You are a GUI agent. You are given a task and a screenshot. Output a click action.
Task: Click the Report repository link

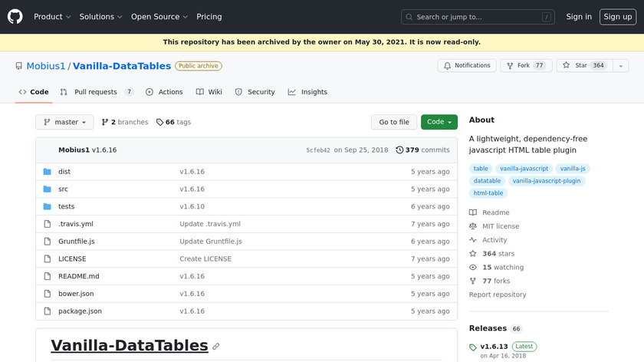498,295
